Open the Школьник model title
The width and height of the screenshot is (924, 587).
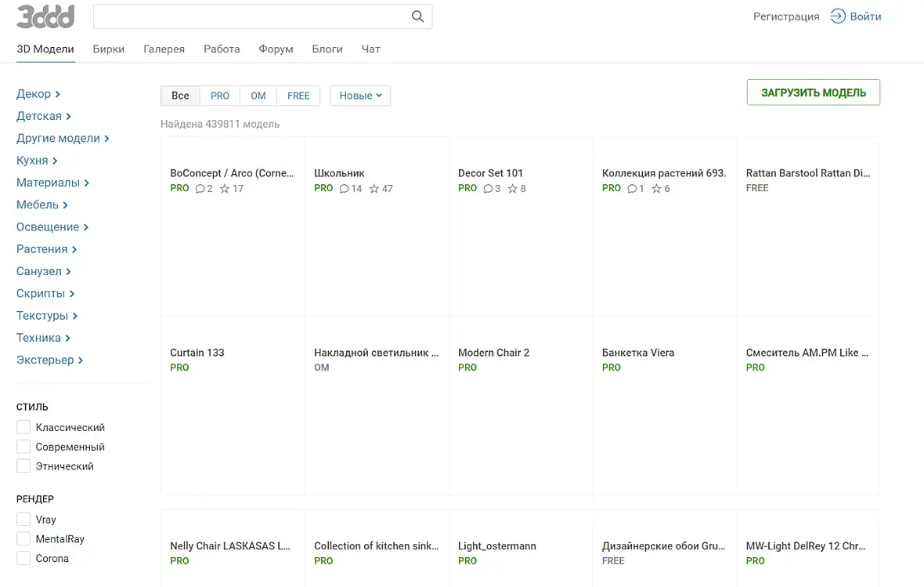pyautogui.click(x=339, y=173)
